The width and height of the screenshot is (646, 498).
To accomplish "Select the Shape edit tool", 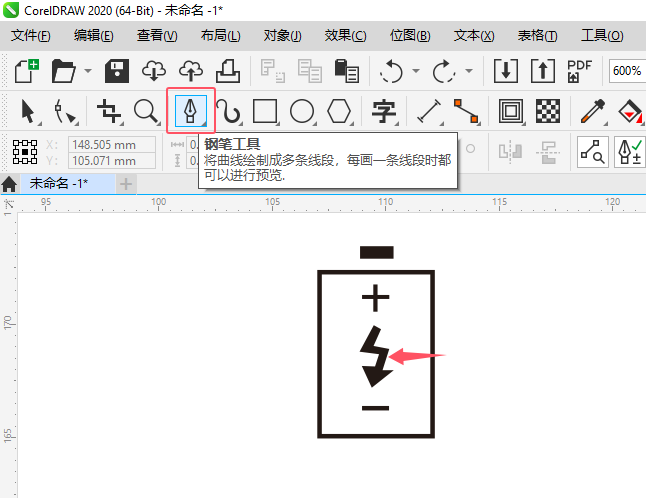I will pyautogui.click(x=65, y=111).
